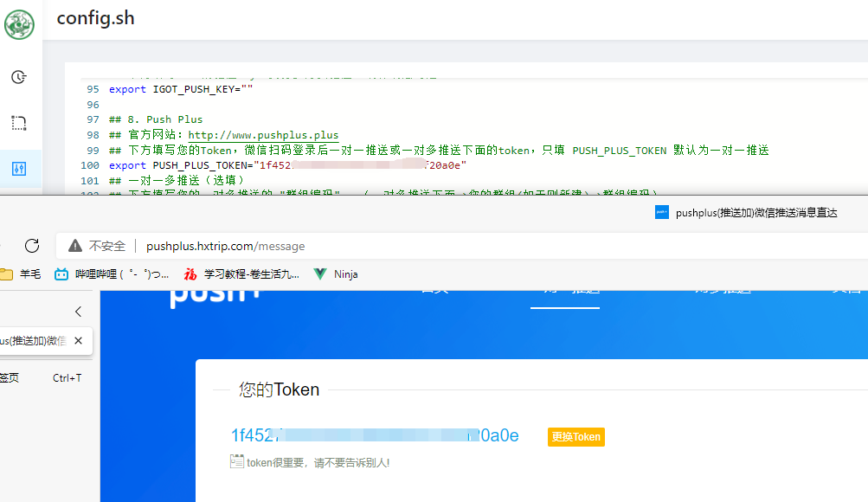Image resolution: width=868 pixels, height=502 pixels.
Task: Click the 更换Token button
Action: (x=575, y=436)
